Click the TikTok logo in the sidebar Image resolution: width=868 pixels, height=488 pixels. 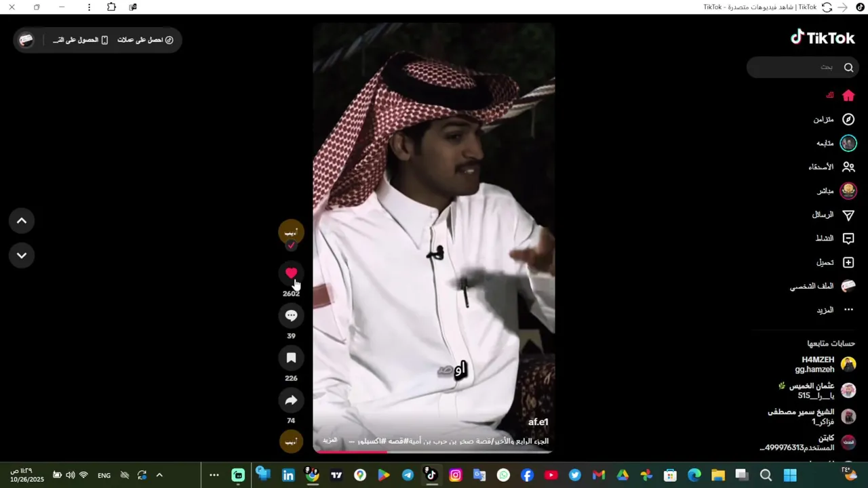click(x=823, y=38)
